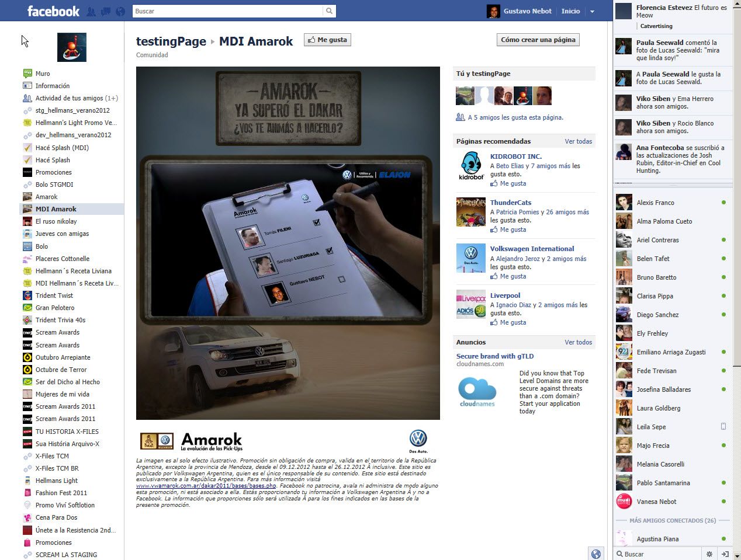Click the bottom globe notification icon
The image size is (741, 560).
pyautogui.click(x=595, y=554)
